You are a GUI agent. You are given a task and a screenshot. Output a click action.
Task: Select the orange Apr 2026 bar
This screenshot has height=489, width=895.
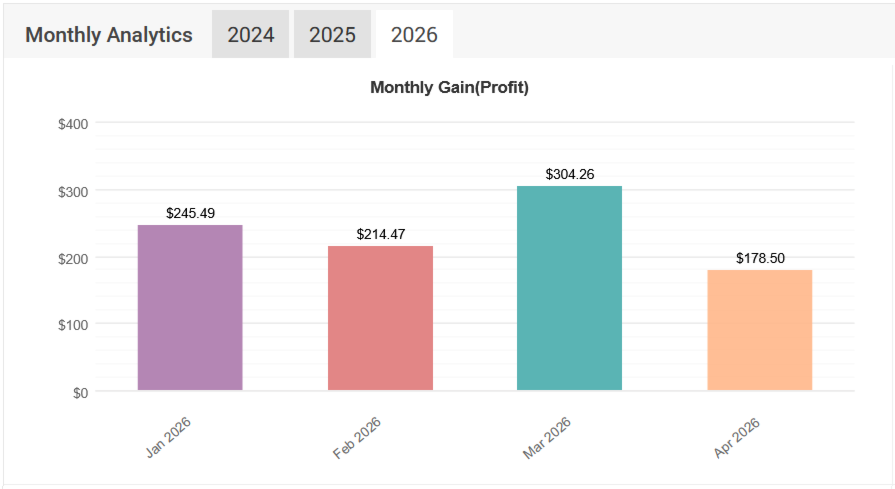click(759, 330)
